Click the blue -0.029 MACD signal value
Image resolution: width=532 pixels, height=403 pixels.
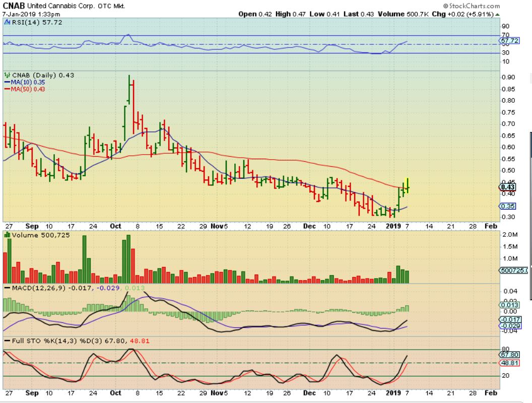[x=108, y=288]
